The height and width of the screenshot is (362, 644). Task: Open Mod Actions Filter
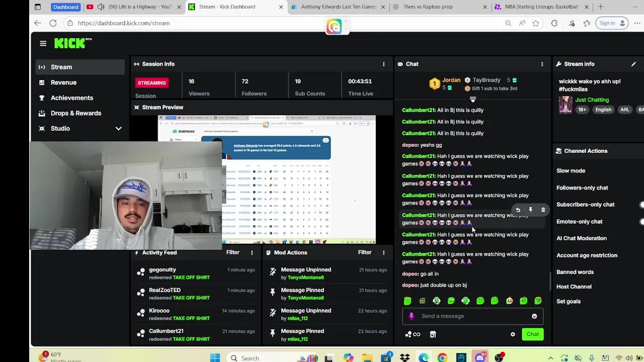[x=364, y=252]
